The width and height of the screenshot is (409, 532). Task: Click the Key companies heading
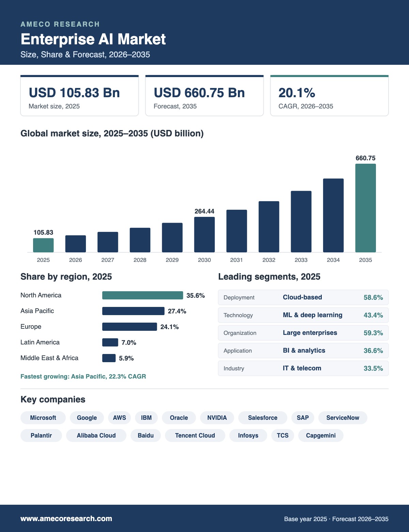[53, 399]
